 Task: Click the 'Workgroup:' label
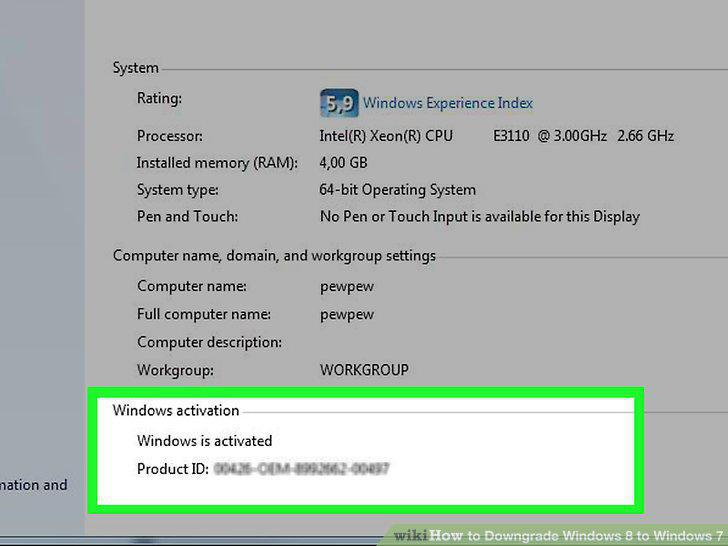coord(175,370)
